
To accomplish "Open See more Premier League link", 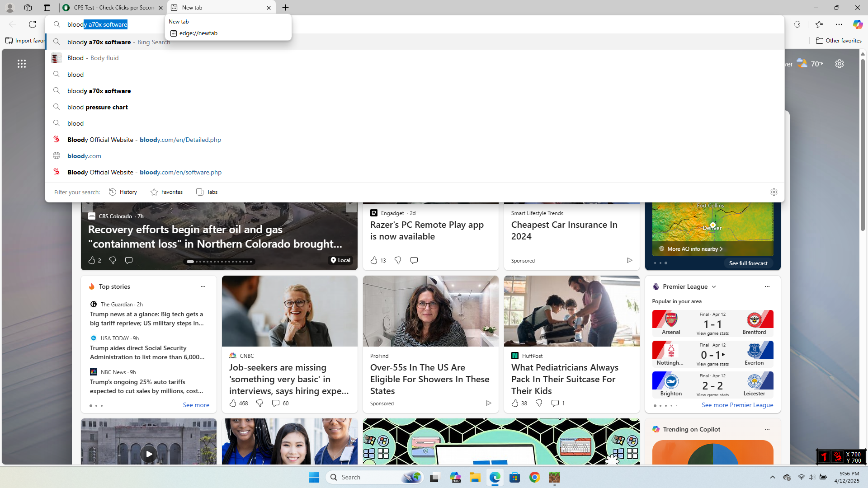I will pos(737,405).
